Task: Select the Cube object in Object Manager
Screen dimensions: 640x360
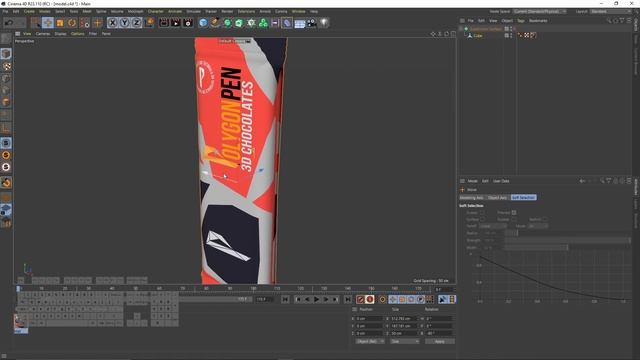Action: 478,36
